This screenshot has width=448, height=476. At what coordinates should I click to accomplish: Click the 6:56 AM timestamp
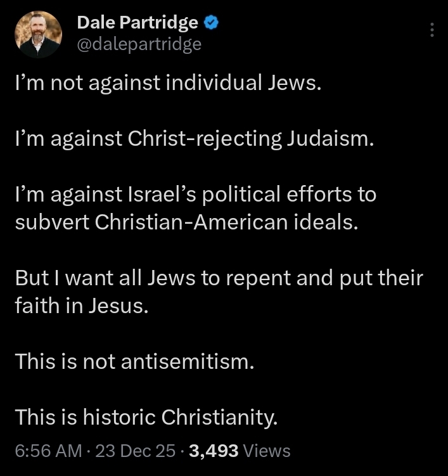pyautogui.click(x=48, y=451)
